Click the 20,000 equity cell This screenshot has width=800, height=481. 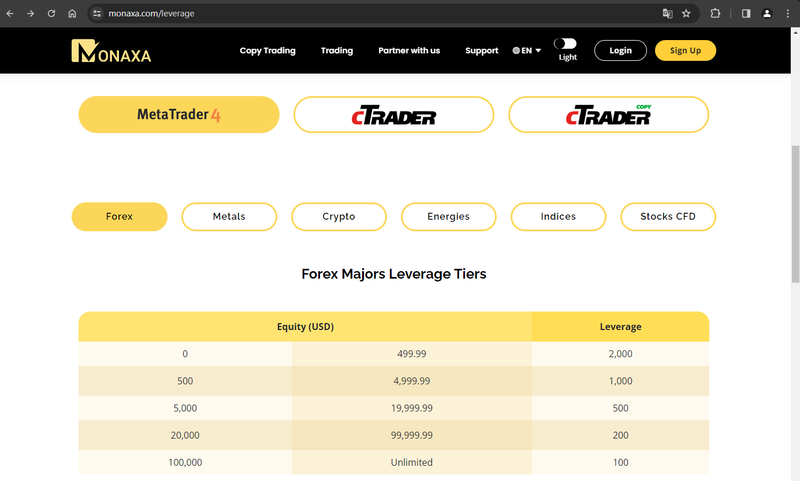[185, 435]
